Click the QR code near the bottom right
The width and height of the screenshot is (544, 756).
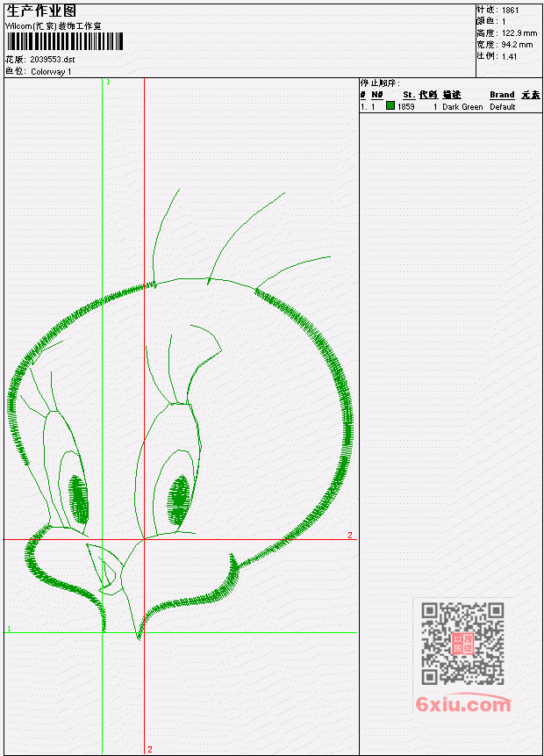462,644
